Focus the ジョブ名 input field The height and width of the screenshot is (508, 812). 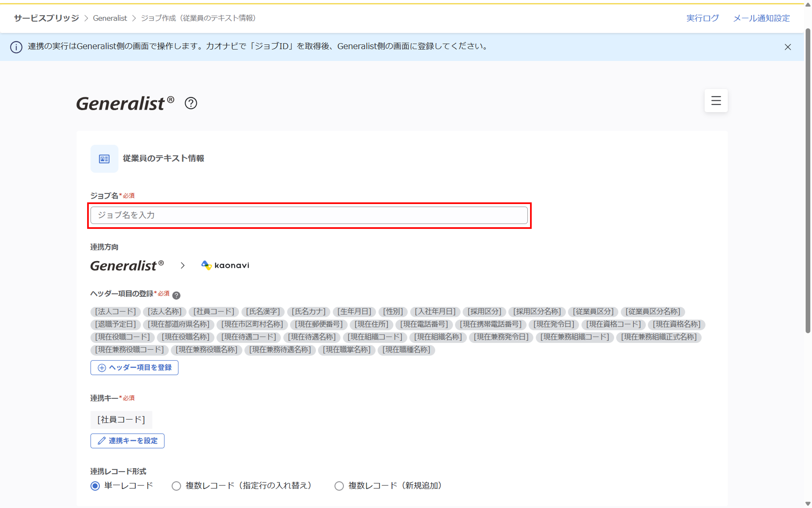coord(309,215)
